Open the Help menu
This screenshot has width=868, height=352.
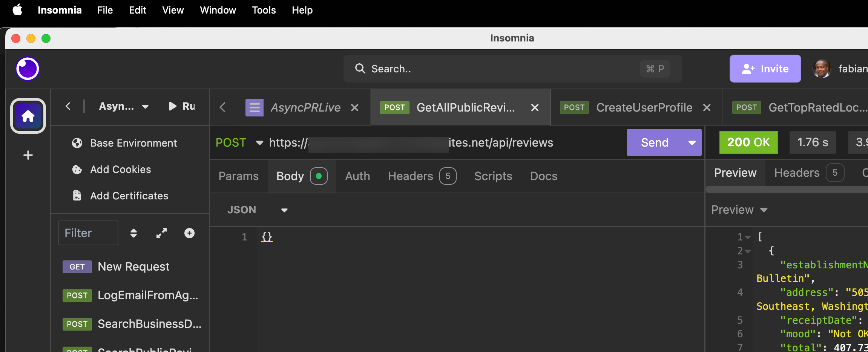pyautogui.click(x=302, y=10)
